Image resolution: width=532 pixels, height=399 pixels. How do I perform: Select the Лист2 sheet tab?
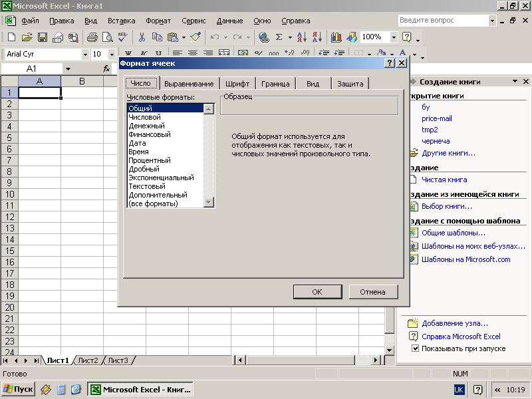[88, 360]
